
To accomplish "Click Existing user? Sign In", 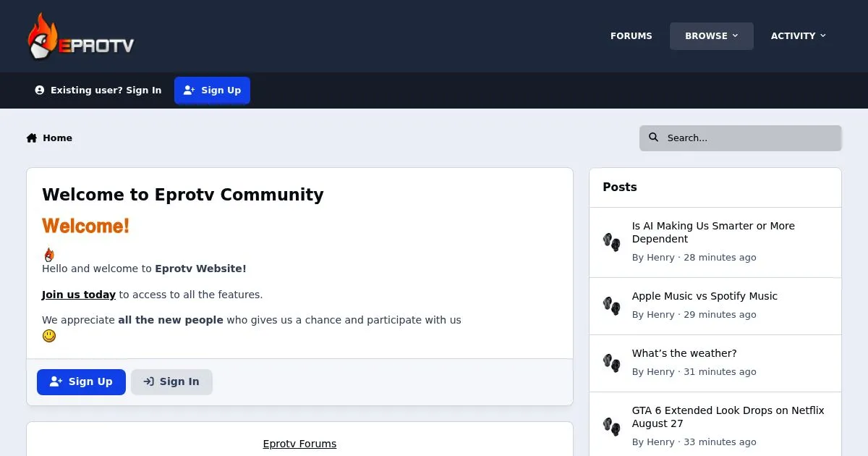I will [x=98, y=90].
